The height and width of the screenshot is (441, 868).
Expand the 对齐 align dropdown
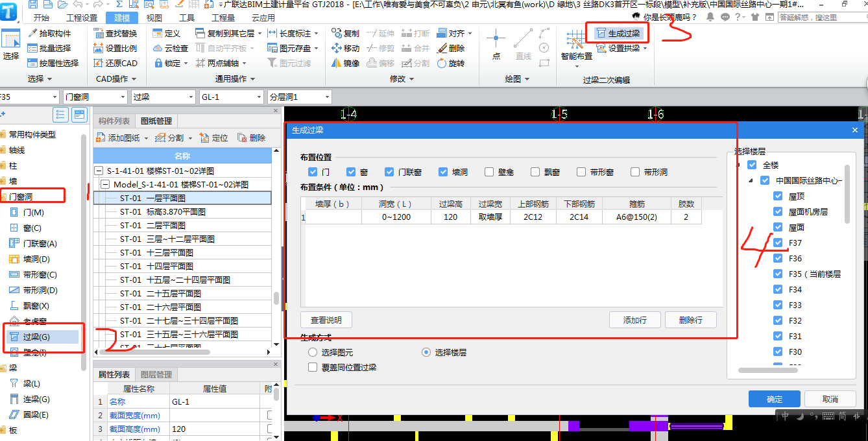tap(469, 33)
